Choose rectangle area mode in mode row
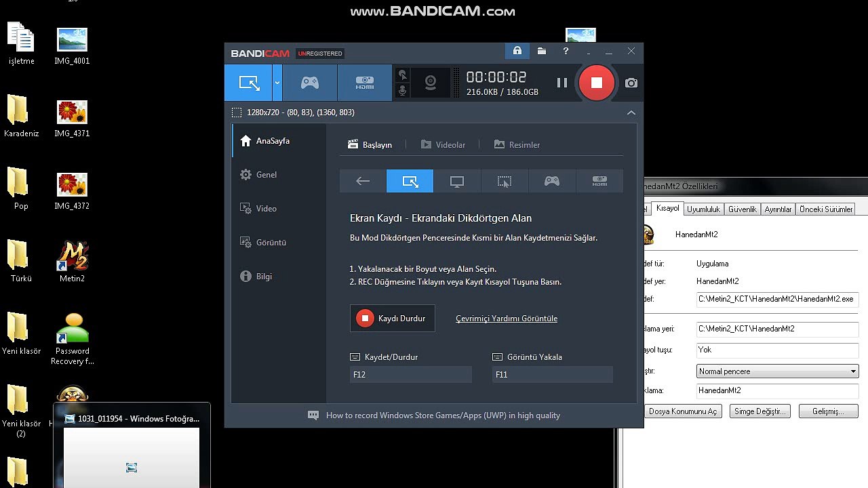The image size is (868, 488). (410, 181)
